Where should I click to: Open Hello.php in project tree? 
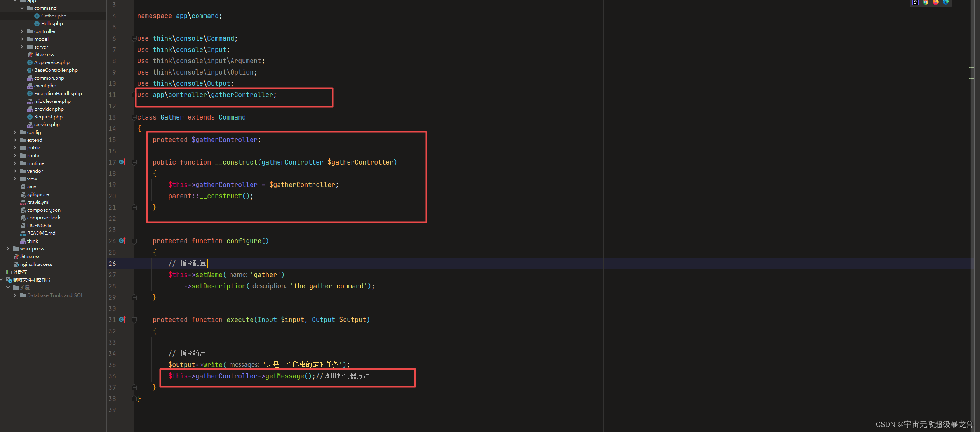coord(52,24)
